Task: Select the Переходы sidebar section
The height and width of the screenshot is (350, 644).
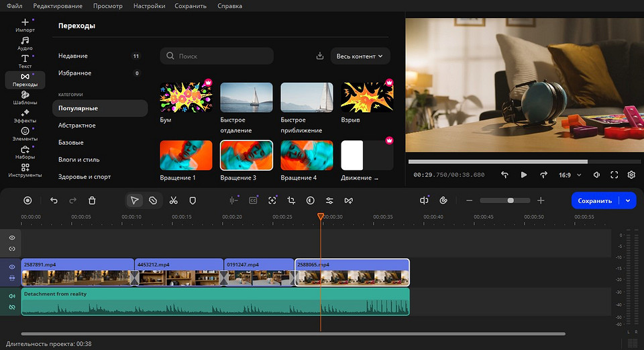Action: click(x=25, y=80)
